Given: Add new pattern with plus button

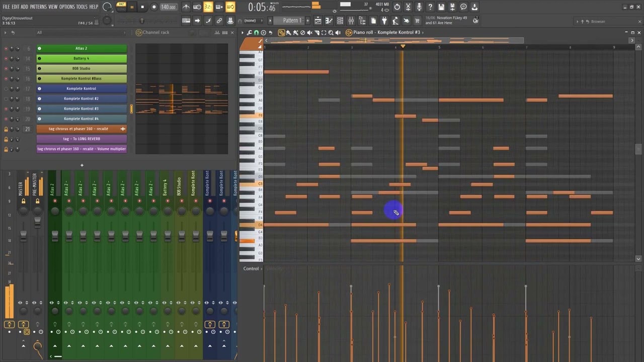Looking at the screenshot, I should [x=307, y=21].
